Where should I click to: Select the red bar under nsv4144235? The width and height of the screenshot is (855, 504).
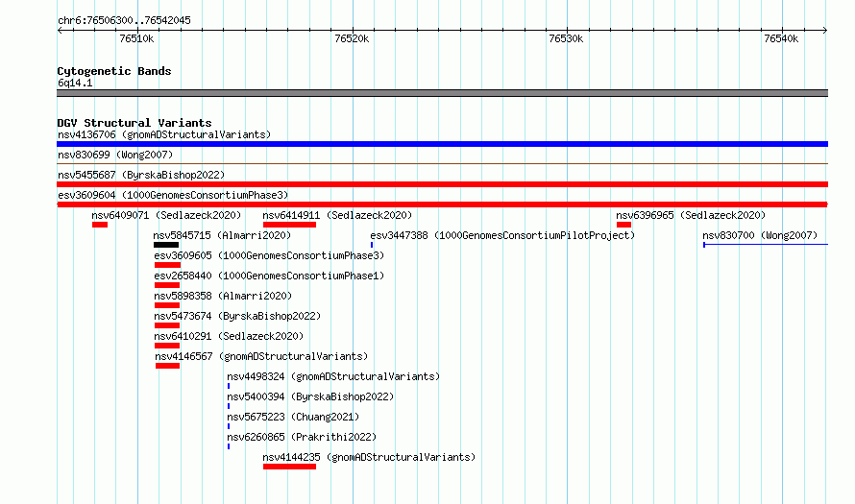289,467
